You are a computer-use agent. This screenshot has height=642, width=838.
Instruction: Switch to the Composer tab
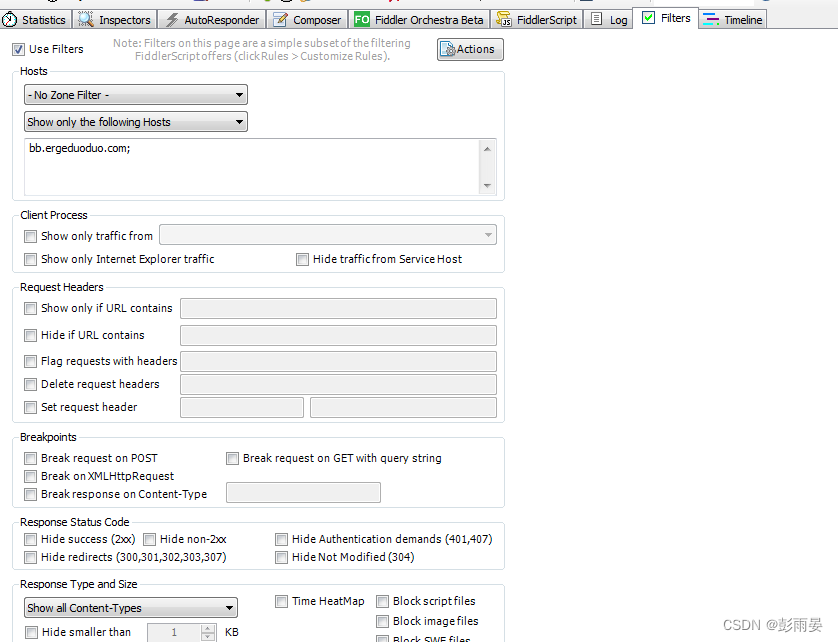(308, 20)
